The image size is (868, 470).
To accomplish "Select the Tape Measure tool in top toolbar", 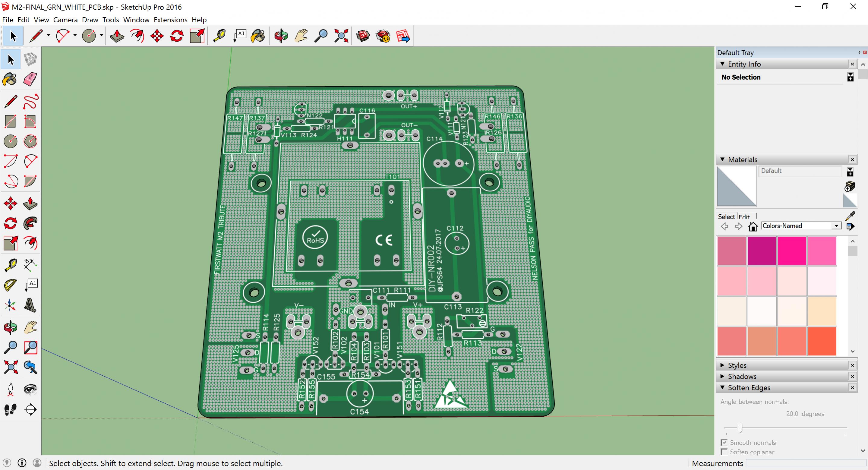I will tap(220, 36).
